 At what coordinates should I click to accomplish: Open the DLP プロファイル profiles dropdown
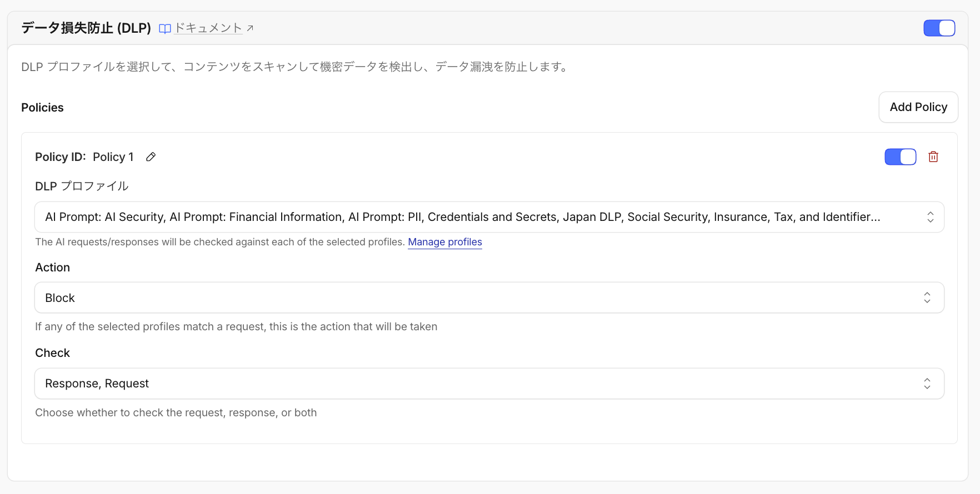pos(489,217)
